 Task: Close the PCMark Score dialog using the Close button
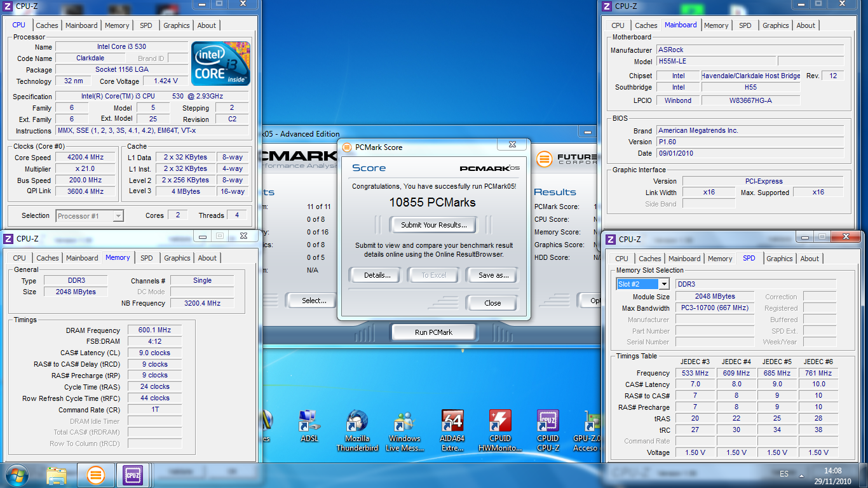point(492,303)
